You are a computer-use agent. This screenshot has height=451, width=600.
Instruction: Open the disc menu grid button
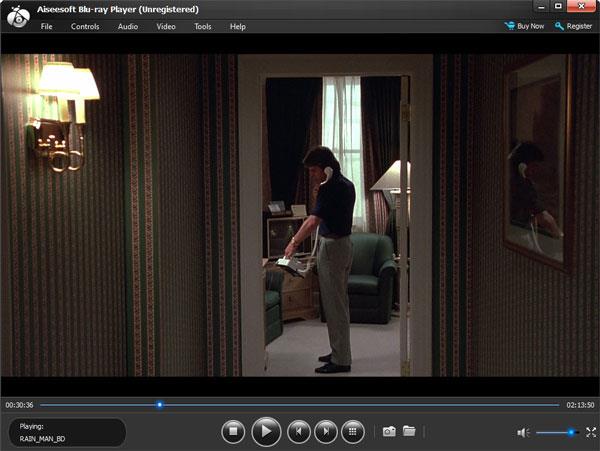(x=352, y=431)
